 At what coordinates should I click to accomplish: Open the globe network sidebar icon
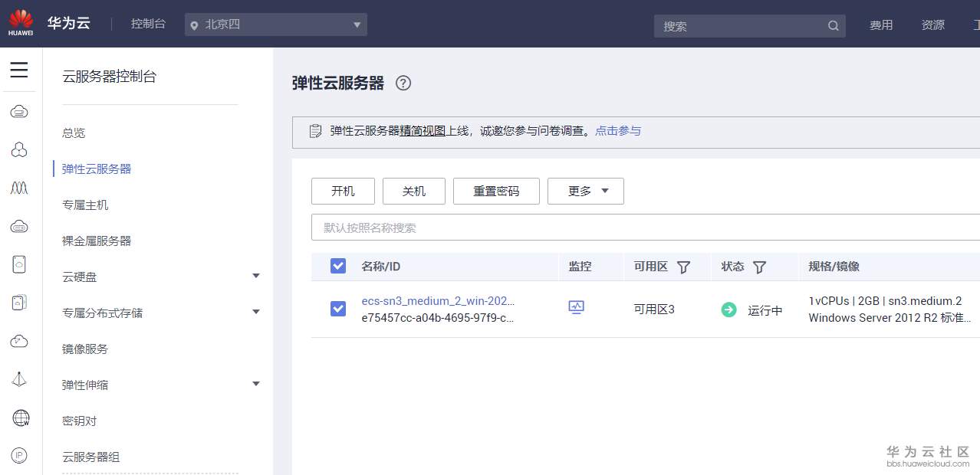click(21, 418)
